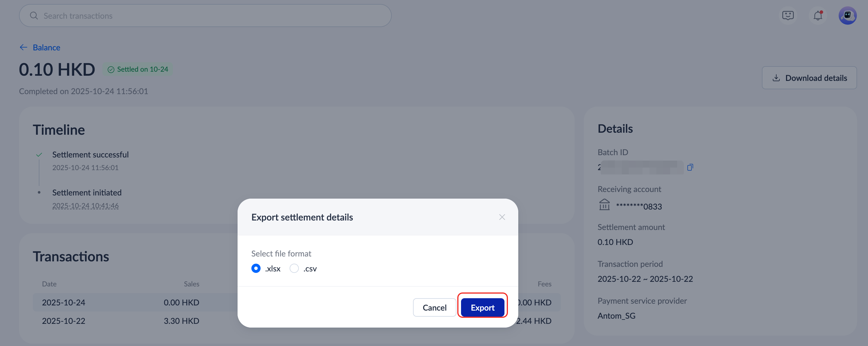Open the user profile avatar
The height and width of the screenshot is (346, 868).
coord(847,16)
